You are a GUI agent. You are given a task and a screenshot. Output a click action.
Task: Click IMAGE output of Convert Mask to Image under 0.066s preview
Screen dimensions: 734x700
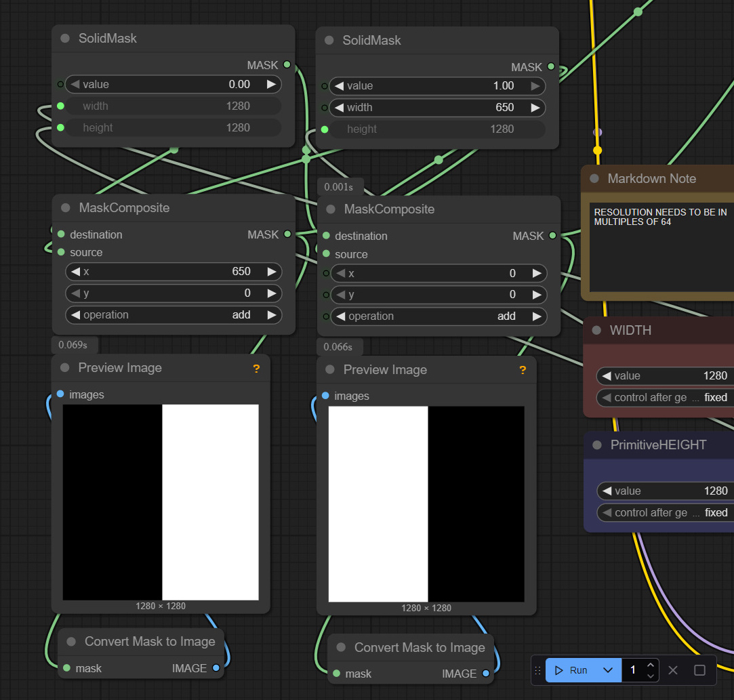485,674
